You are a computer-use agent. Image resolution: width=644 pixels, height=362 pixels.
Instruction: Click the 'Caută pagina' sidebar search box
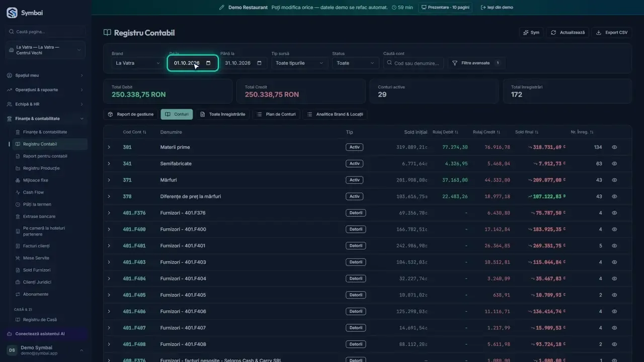pyautogui.click(x=46, y=32)
